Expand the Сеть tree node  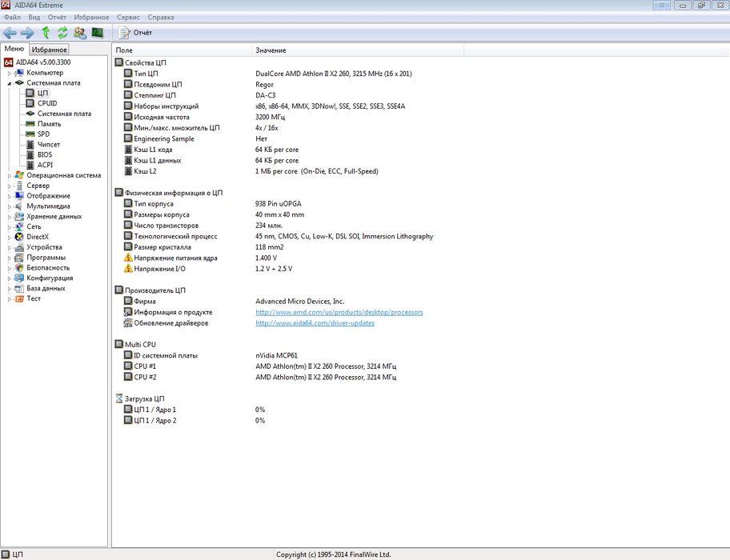pyautogui.click(x=9, y=227)
